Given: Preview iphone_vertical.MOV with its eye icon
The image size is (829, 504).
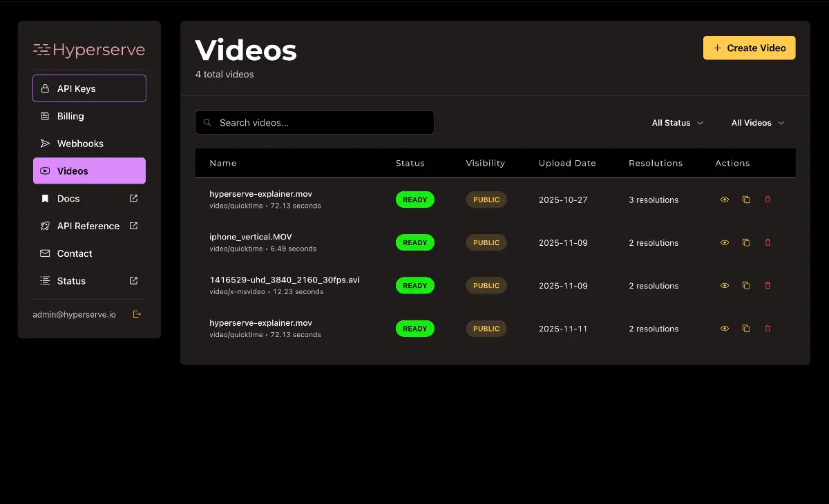Looking at the screenshot, I should [x=724, y=242].
